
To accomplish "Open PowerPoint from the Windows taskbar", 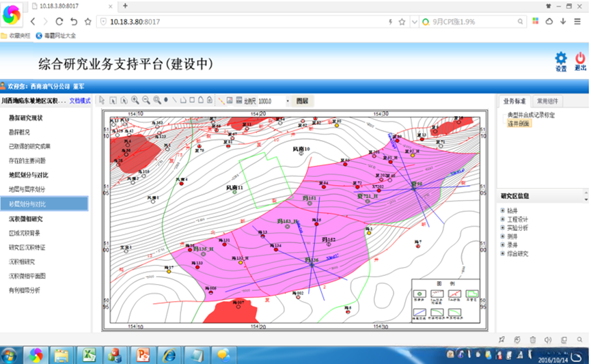I will point(143,355).
